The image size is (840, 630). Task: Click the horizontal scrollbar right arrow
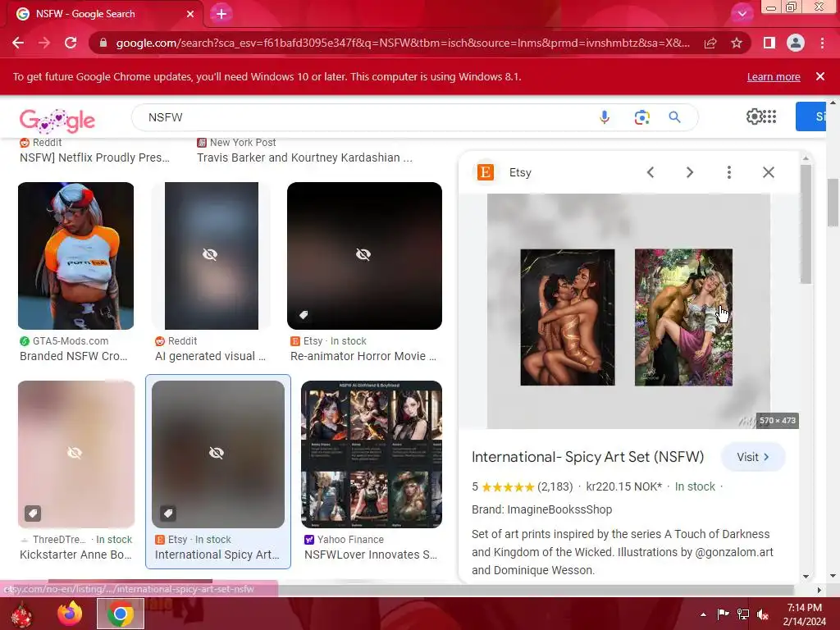coord(819,590)
